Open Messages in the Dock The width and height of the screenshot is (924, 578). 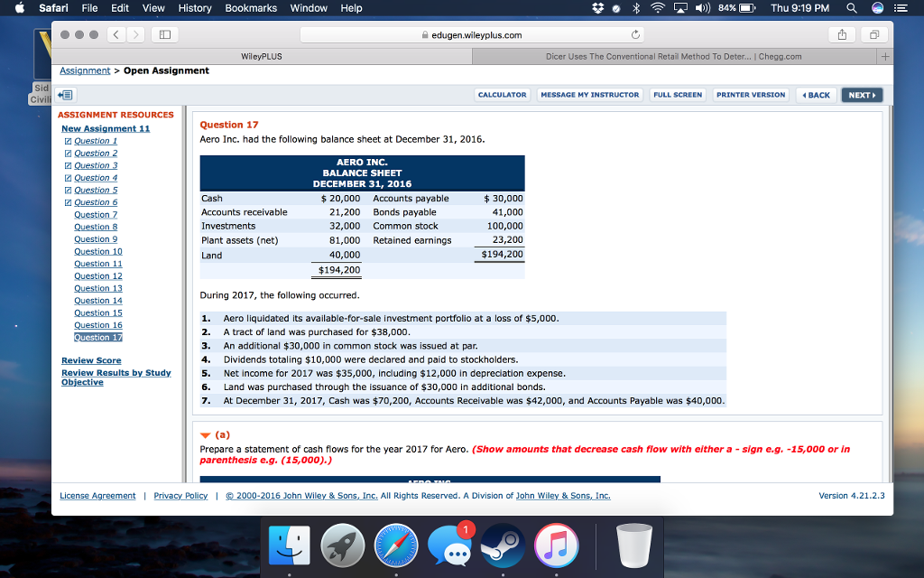tap(449, 546)
